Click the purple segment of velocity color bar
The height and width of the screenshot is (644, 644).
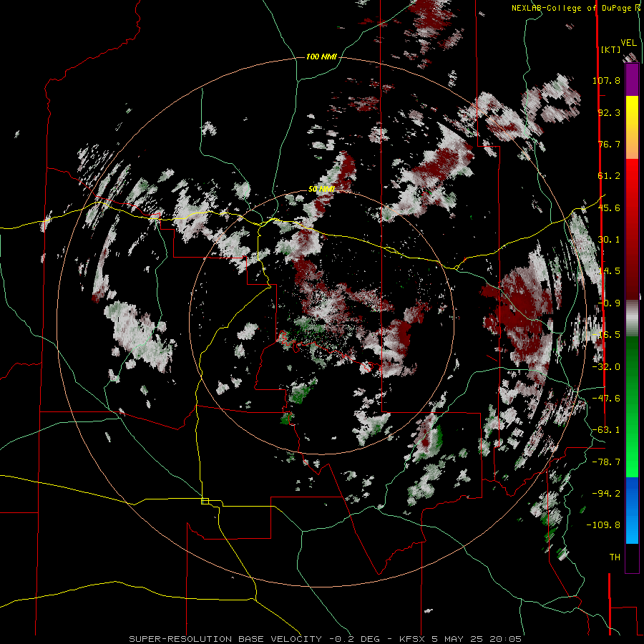[x=632, y=79]
